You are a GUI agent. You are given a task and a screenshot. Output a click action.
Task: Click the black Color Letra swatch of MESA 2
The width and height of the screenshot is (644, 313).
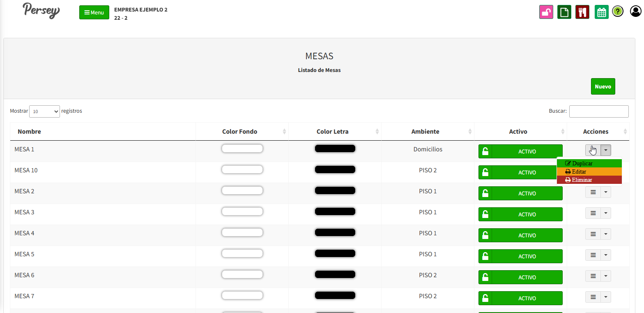coord(335,190)
